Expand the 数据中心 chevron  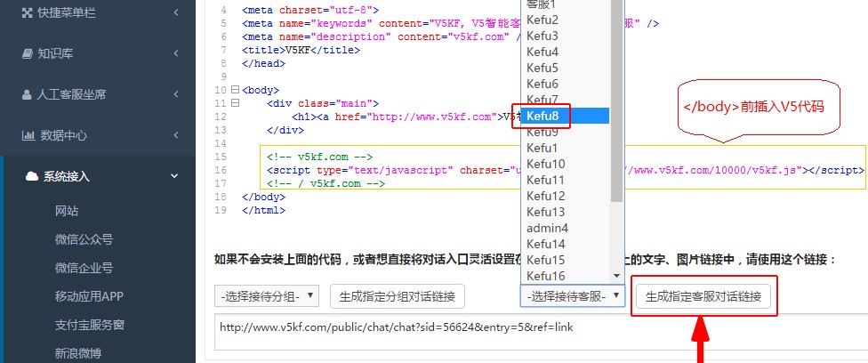coord(176,135)
